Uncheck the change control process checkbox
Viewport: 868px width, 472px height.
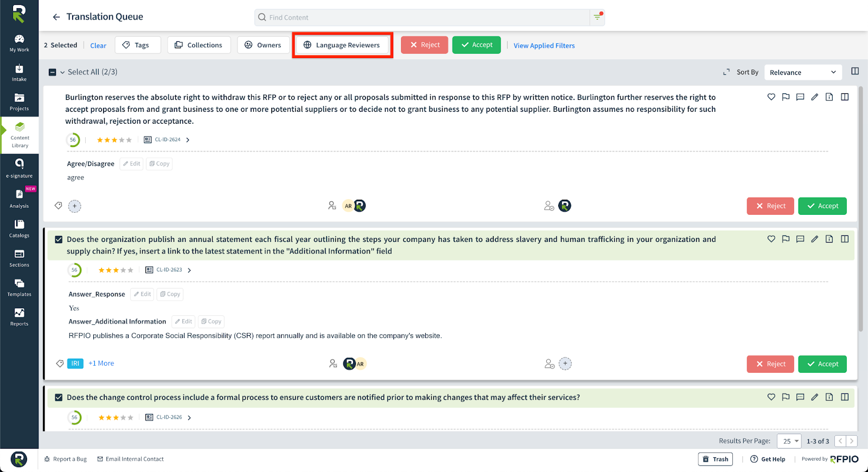[59, 398]
